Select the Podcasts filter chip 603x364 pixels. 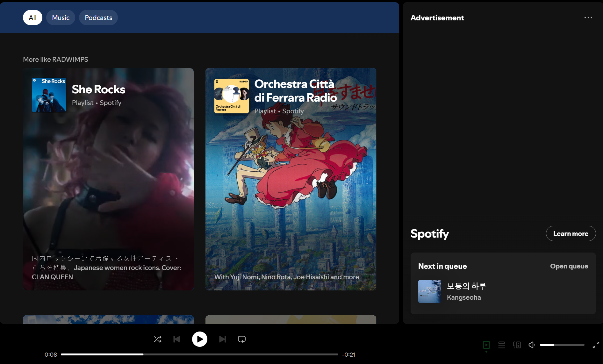[98, 18]
